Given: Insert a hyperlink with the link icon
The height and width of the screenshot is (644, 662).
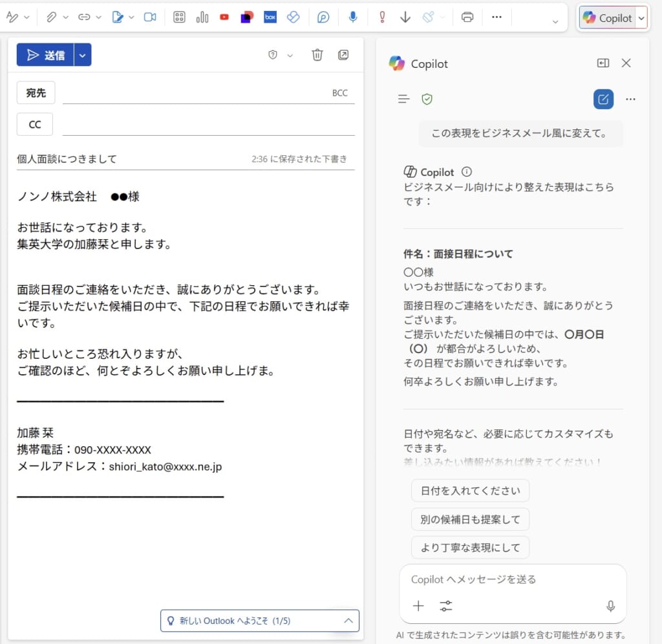Looking at the screenshot, I should coord(84,17).
